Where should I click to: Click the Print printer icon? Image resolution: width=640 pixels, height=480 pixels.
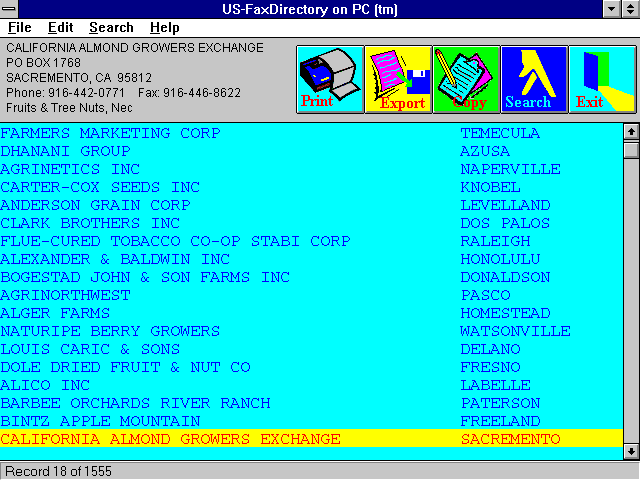click(x=330, y=79)
